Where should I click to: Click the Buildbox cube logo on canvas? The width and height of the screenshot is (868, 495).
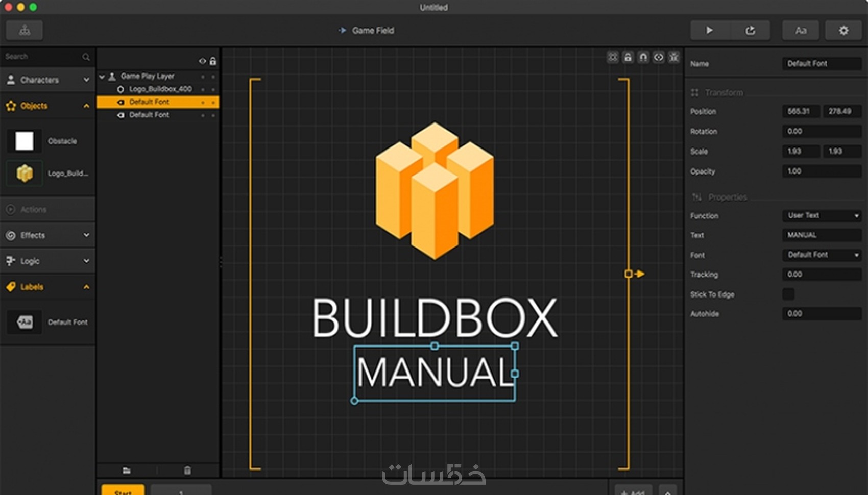coord(435,190)
